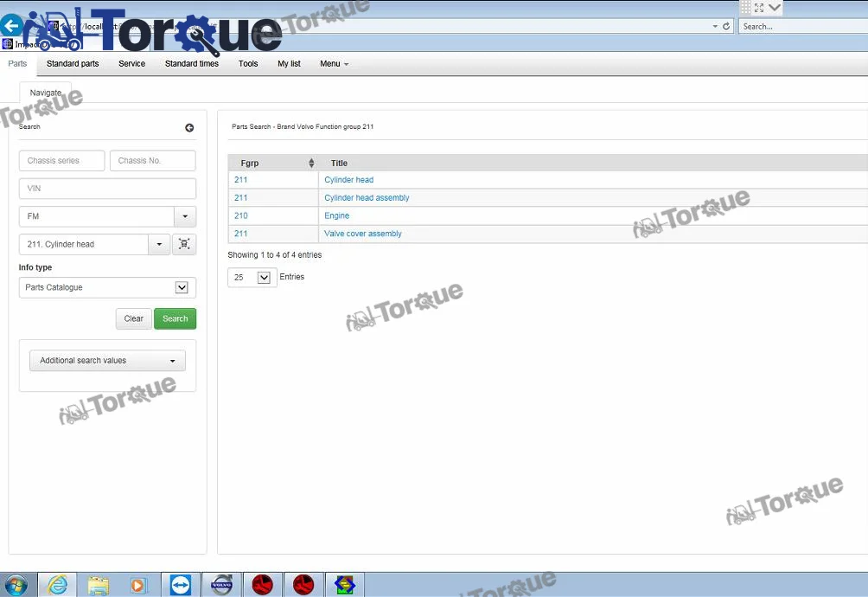The image size is (868, 597).
Task: Switch to the Parts tab
Action: pos(17,64)
